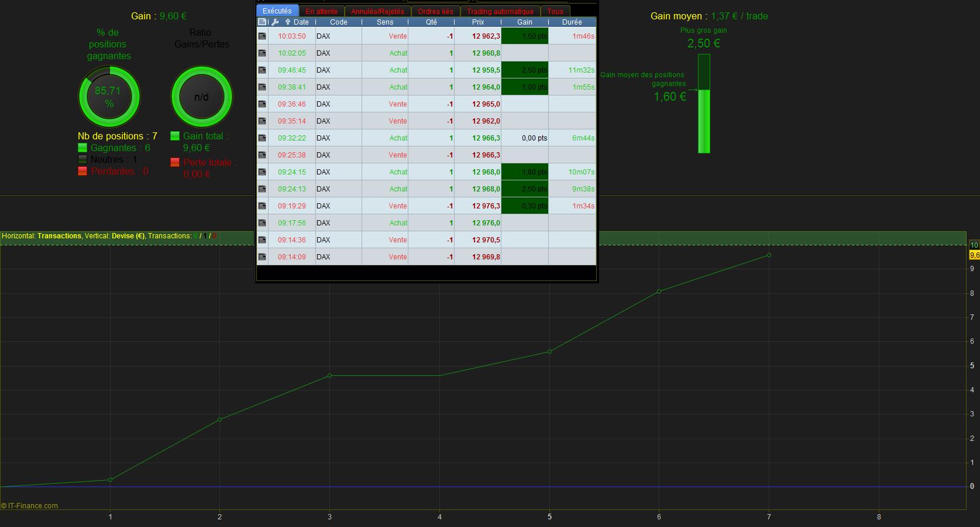
Task: Open order detail icon for the 09:19:29 row
Action: coord(262,206)
